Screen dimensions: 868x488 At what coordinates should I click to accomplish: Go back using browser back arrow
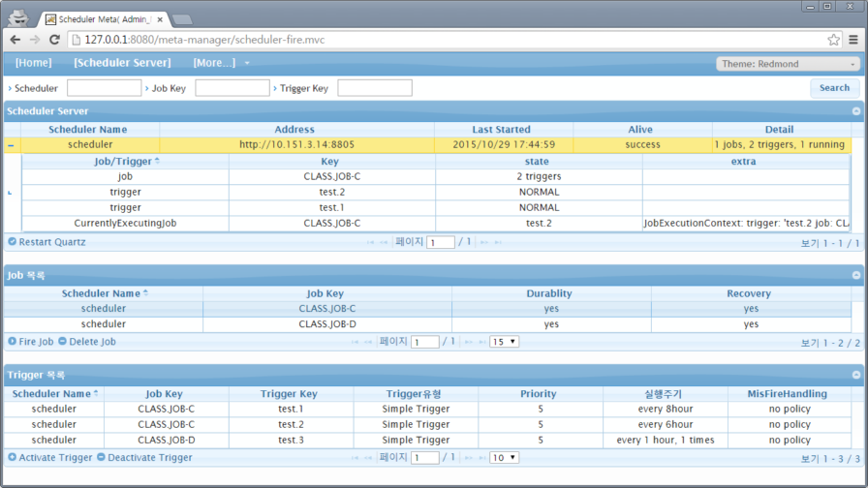(x=15, y=40)
